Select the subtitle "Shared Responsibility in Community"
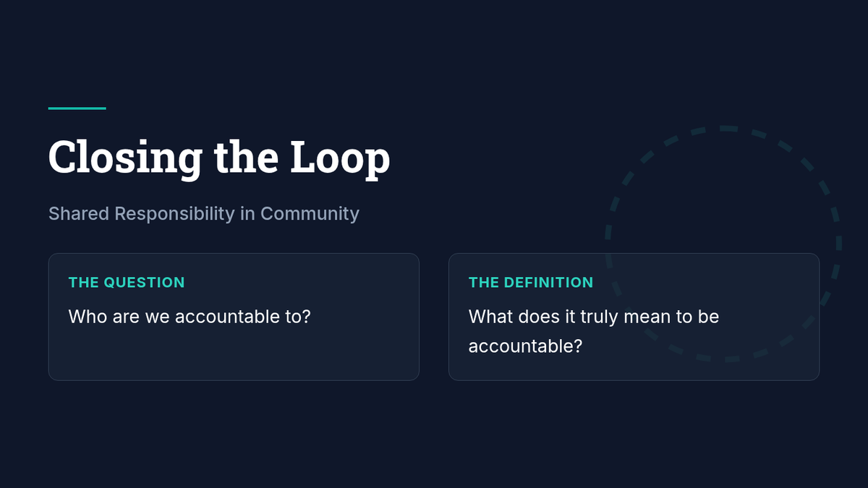The width and height of the screenshot is (868, 488). click(x=203, y=214)
